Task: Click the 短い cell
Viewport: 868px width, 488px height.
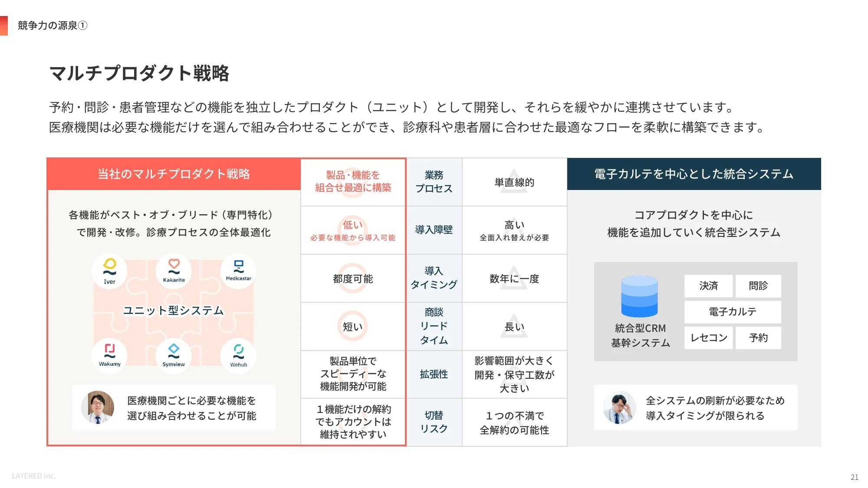Action: click(x=353, y=326)
